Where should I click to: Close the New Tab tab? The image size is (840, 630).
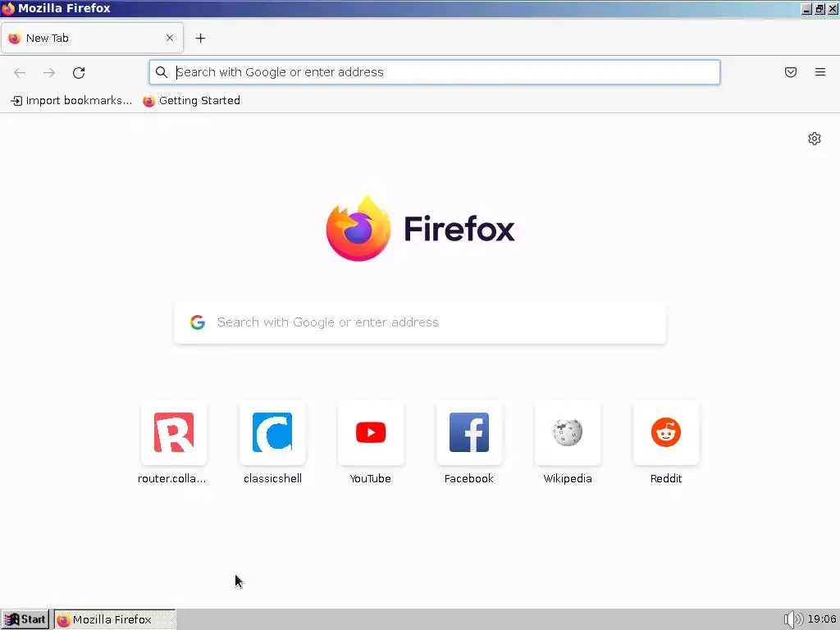click(x=170, y=38)
